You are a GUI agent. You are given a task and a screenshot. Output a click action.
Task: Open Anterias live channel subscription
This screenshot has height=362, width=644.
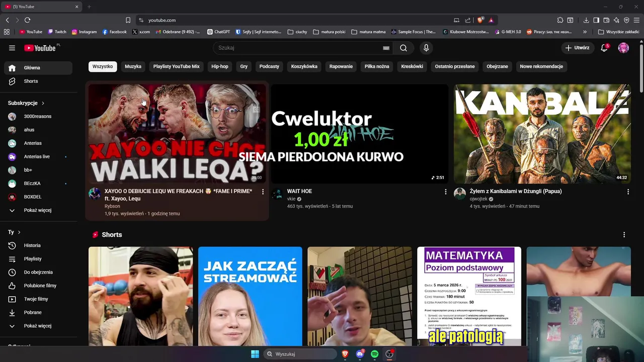click(39, 156)
